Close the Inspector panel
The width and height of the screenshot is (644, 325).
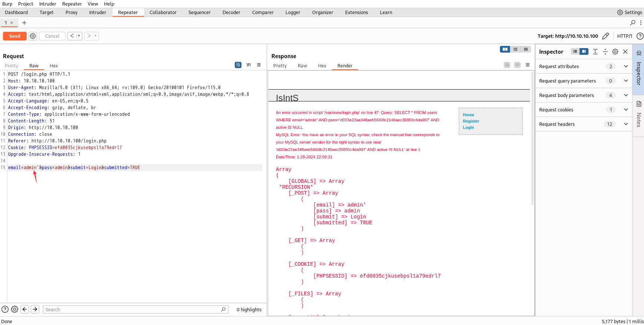[x=625, y=51]
